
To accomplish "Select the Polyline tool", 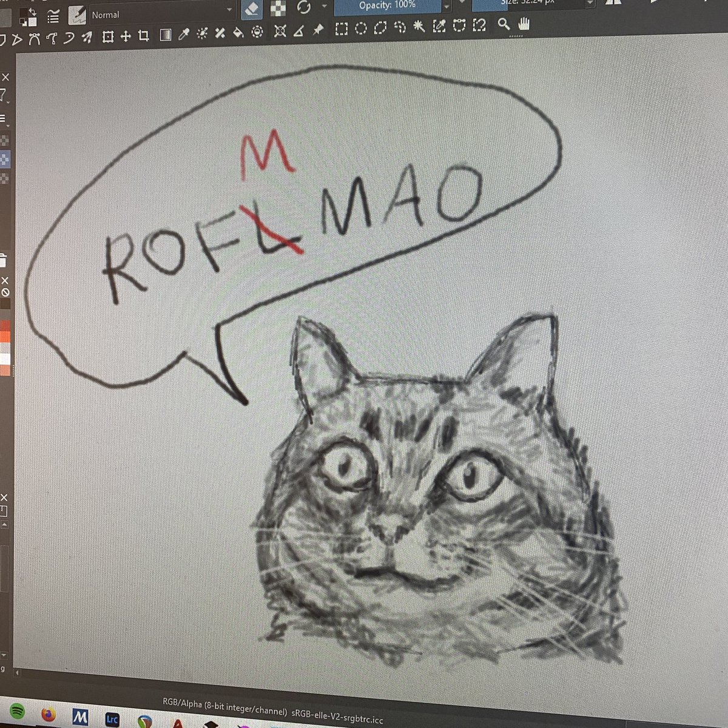I will point(16,39).
